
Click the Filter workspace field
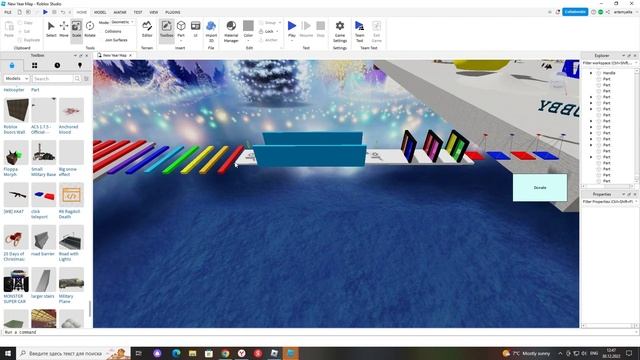click(x=609, y=63)
